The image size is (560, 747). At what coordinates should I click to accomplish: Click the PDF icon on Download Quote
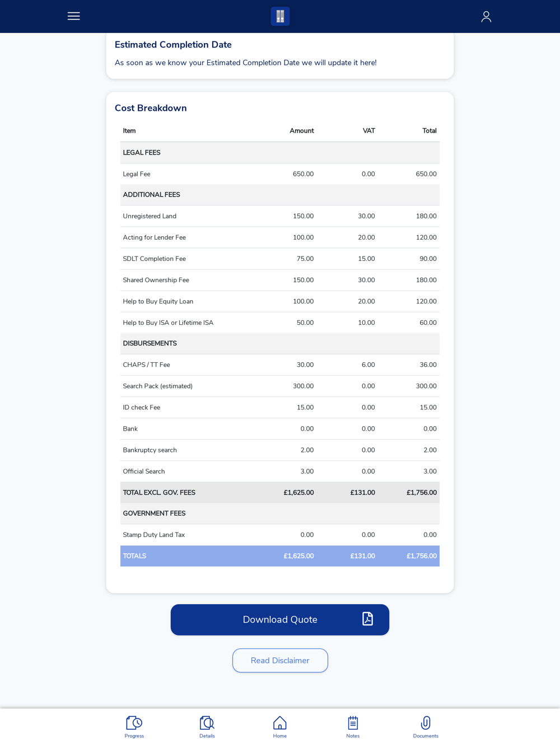[367, 619]
